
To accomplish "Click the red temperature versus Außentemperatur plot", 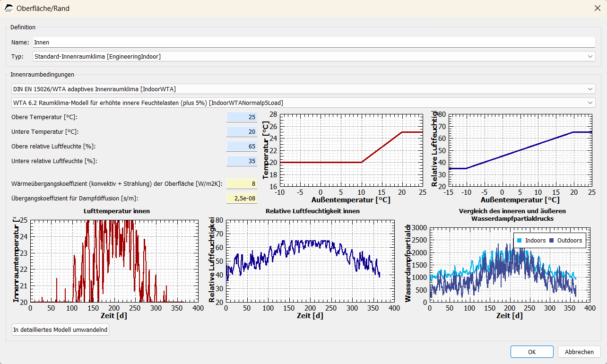I will point(350,150).
